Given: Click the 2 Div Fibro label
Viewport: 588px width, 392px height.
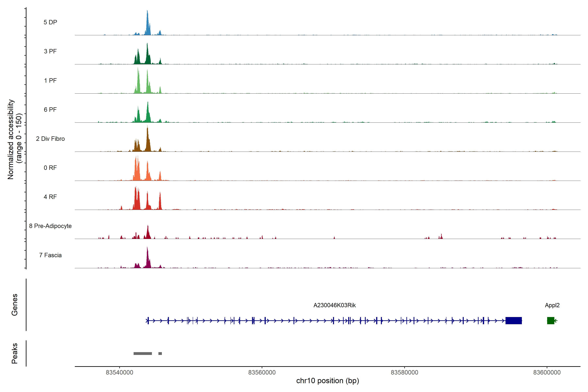Looking at the screenshot, I should (x=50, y=139).
